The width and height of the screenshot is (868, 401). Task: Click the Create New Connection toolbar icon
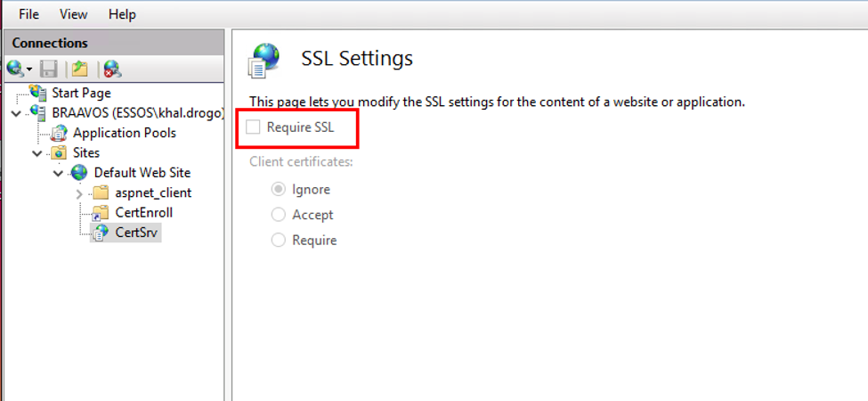(x=16, y=69)
